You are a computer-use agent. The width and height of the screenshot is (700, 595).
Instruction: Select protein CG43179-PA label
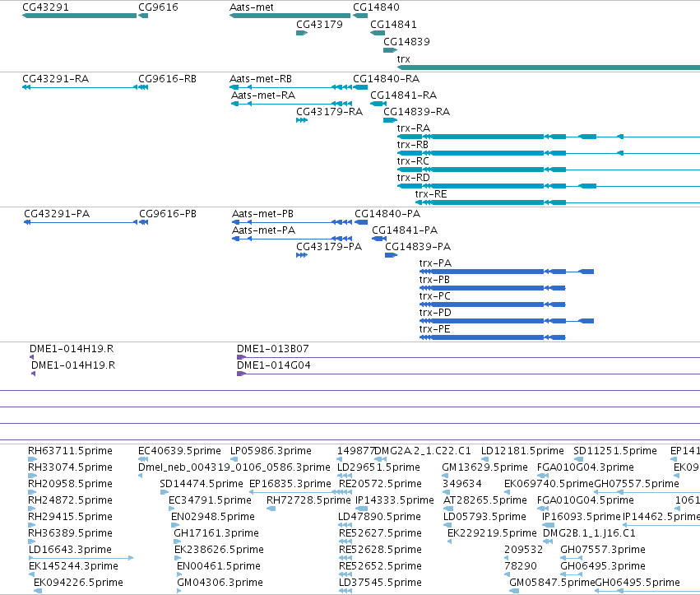[328, 247]
